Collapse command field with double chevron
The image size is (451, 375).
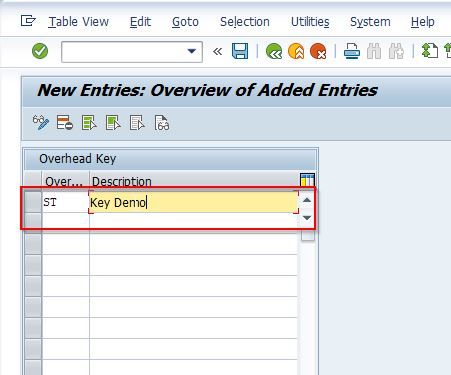(217, 51)
